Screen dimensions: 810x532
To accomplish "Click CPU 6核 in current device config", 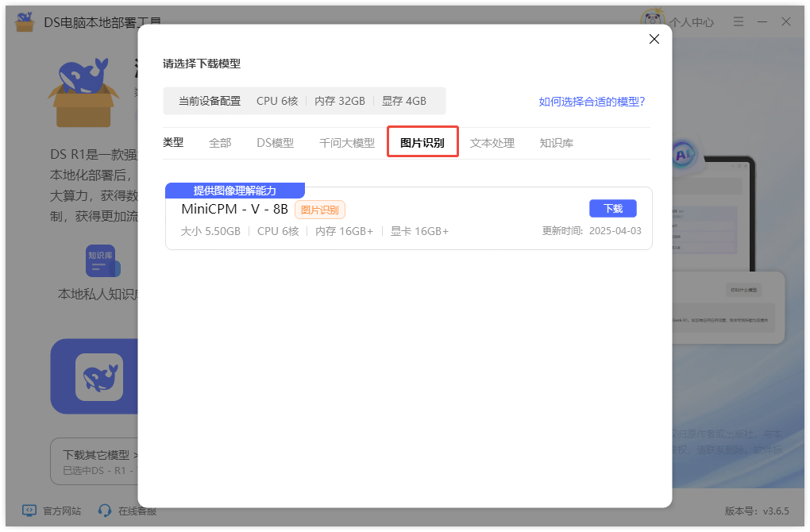I will pos(277,101).
